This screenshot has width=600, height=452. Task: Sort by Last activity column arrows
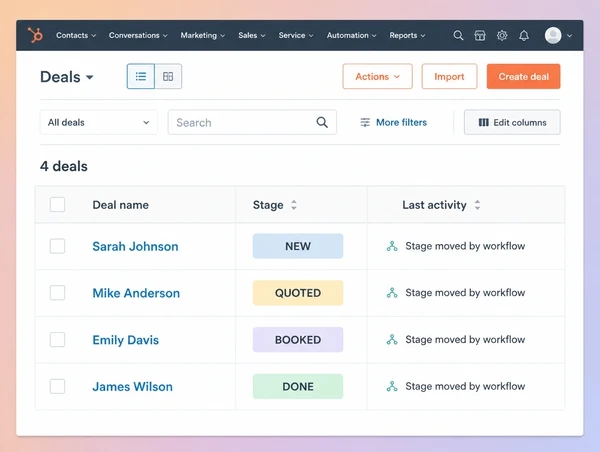(477, 205)
